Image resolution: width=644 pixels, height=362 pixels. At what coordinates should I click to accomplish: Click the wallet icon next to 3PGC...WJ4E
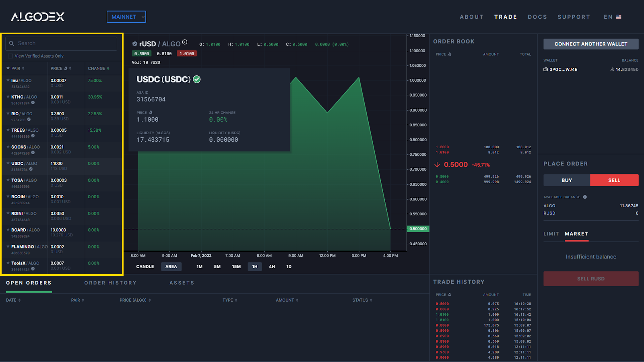click(546, 69)
